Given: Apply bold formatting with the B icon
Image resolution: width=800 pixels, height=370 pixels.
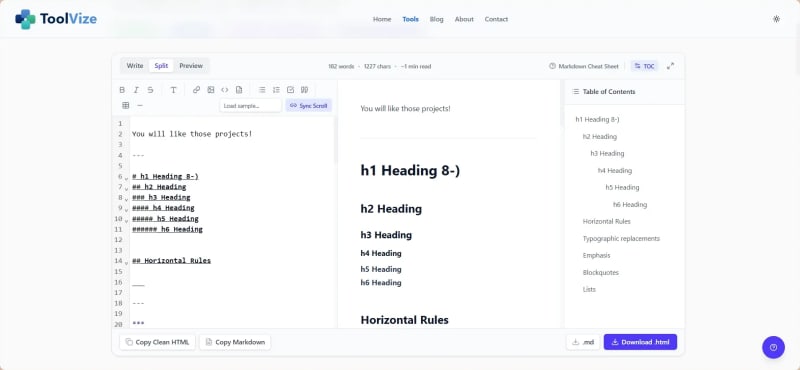Looking at the screenshot, I should (x=122, y=90).
